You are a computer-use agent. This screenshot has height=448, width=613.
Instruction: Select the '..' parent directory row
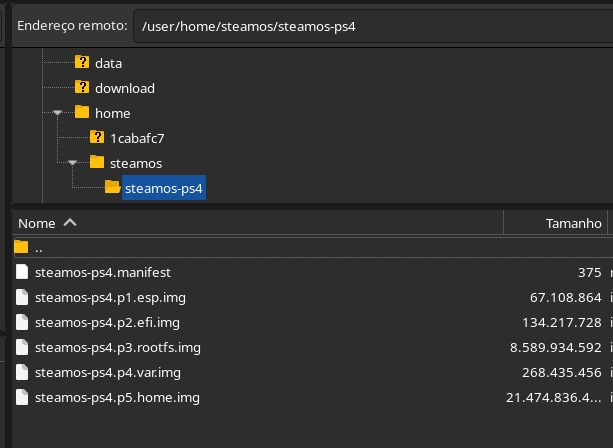pyautogui.click(x=313, y=248)
